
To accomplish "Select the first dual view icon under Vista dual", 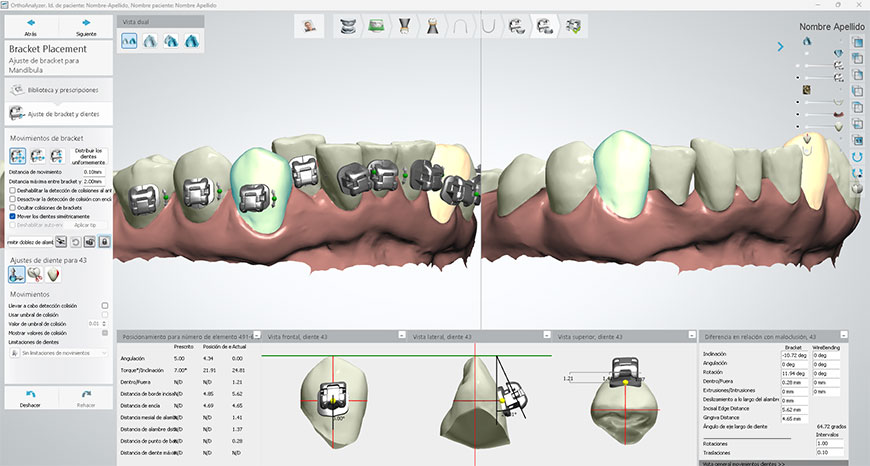I will point(130,41).
